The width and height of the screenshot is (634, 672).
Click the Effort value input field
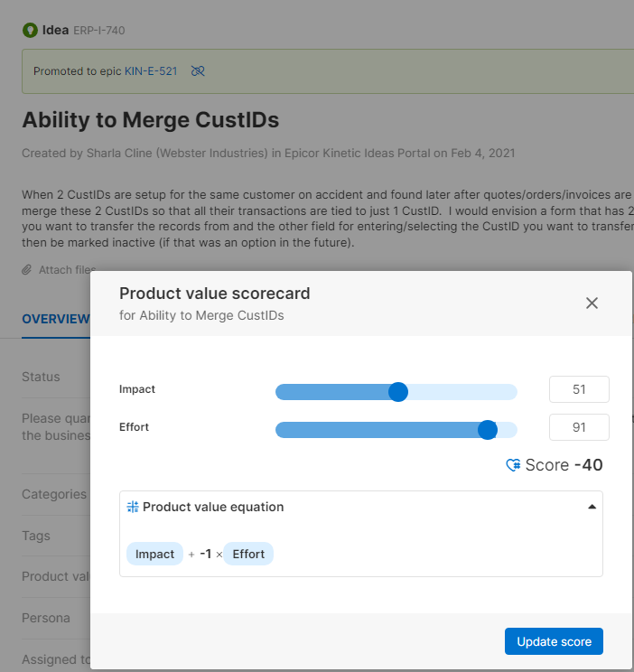(579, 427)
